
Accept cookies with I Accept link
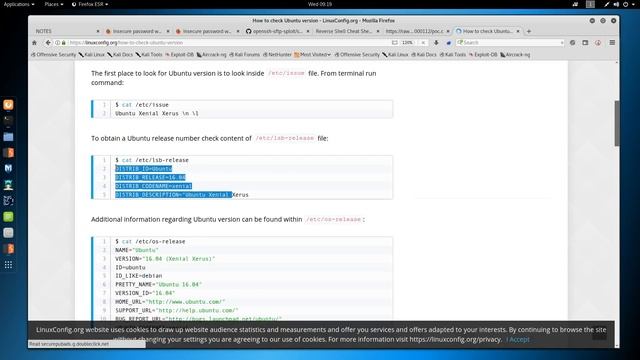point(518,339)
